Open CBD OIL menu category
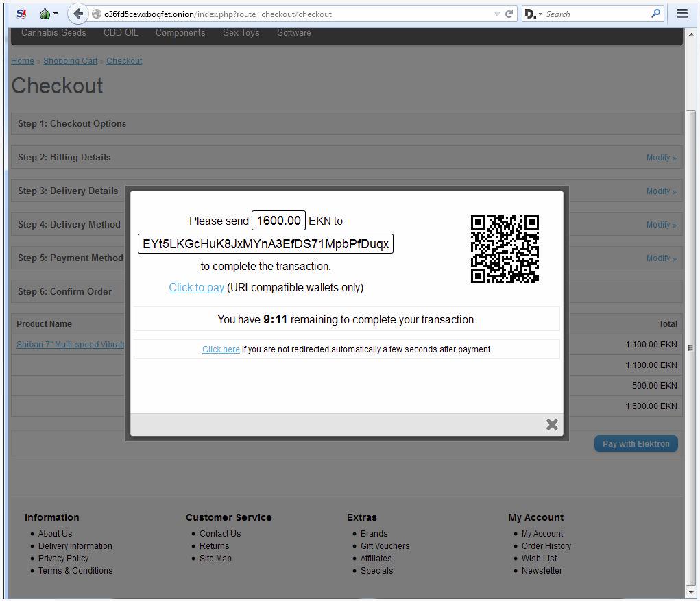700x601 pixels. pos(121,33)
